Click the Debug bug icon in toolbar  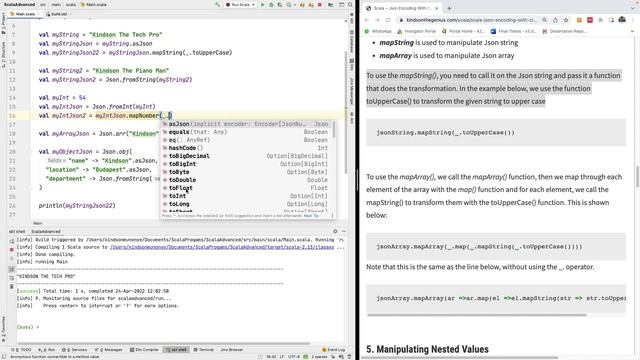tap(271, 4)
